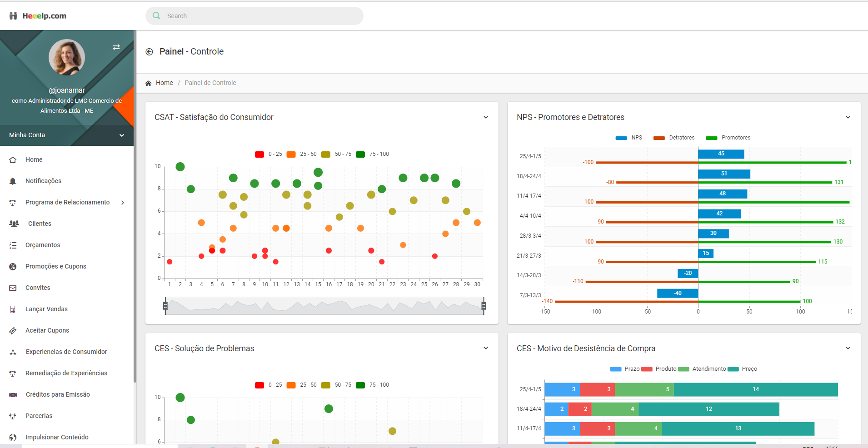Viewport: 868px width, 448px height.
Task: Click the Notificações bell icon
Action: pos(13,181)
